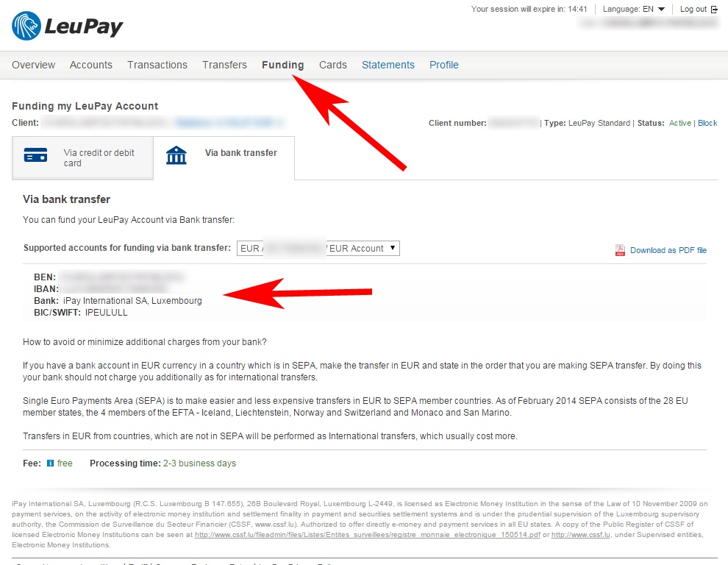Screen dimensions: 728x565
Task: Click the Type: LeuPay Standard text
Action: (x=587, y=123)
